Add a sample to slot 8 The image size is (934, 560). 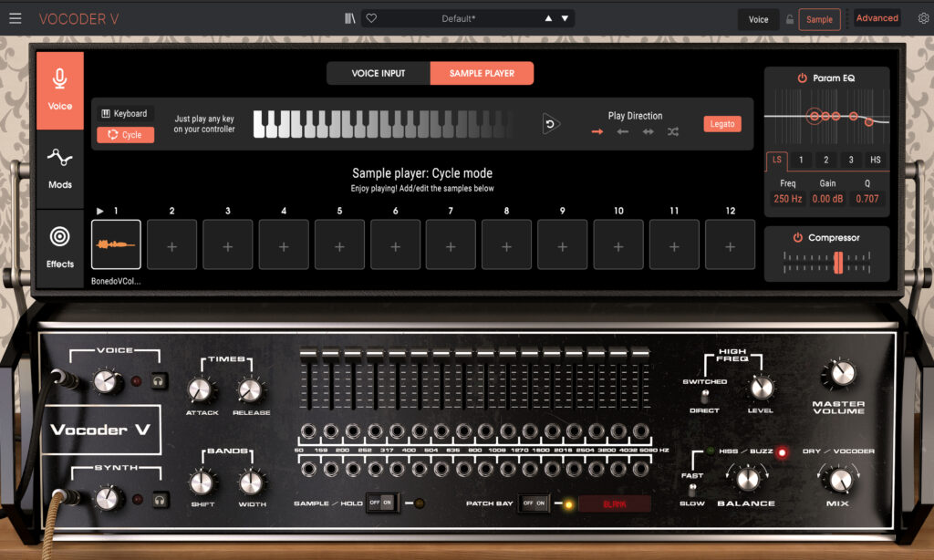point(506,244)
